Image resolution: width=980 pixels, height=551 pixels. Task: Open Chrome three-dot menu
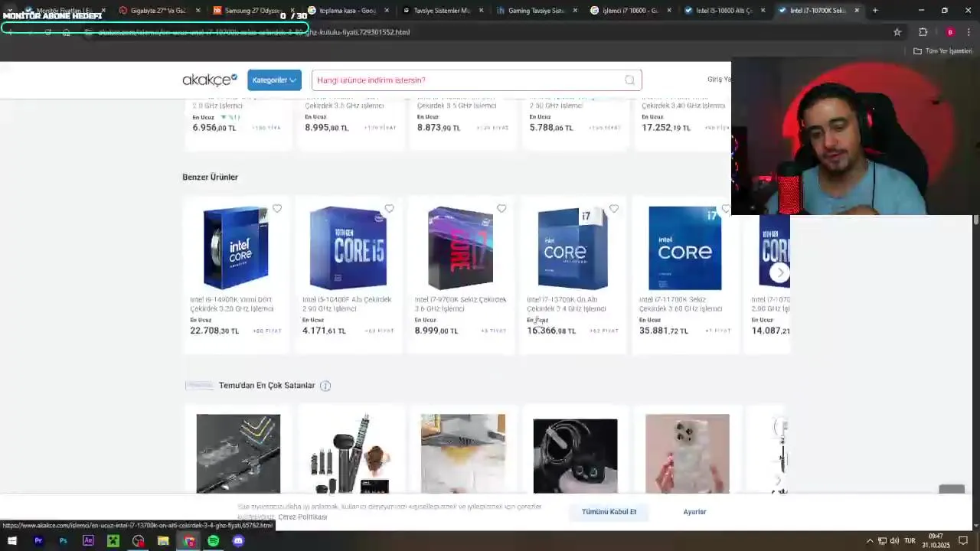[x=969, y=32]
